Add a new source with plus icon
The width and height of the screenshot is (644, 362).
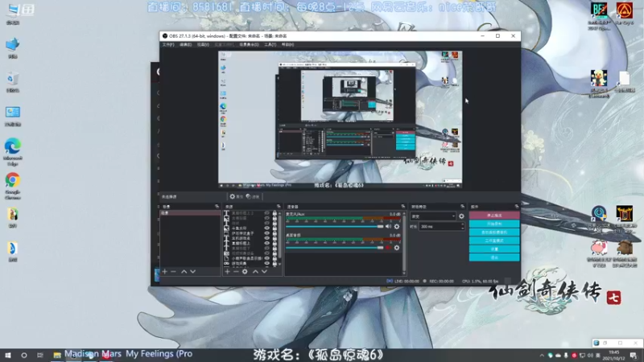[x=227, y=272]
